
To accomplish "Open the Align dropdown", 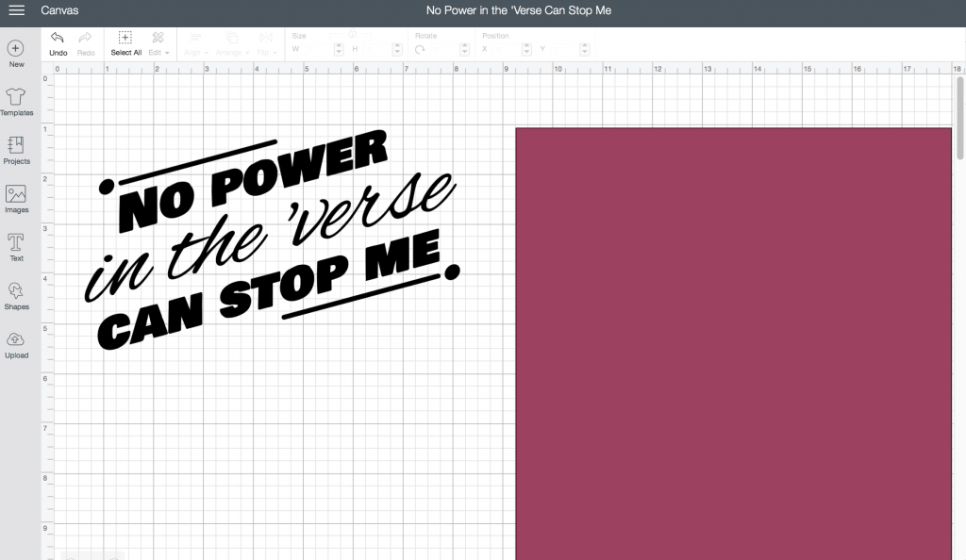I will pos(196,44).
